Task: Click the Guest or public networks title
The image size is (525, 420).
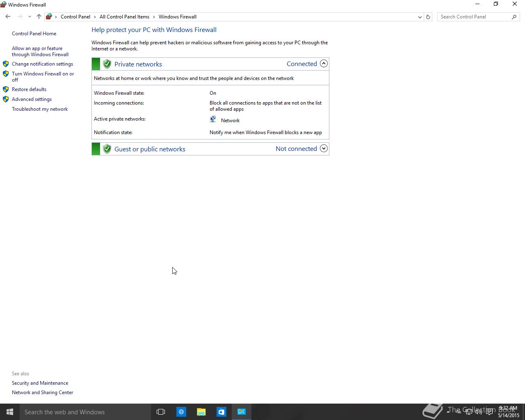Action: [150, 149]
